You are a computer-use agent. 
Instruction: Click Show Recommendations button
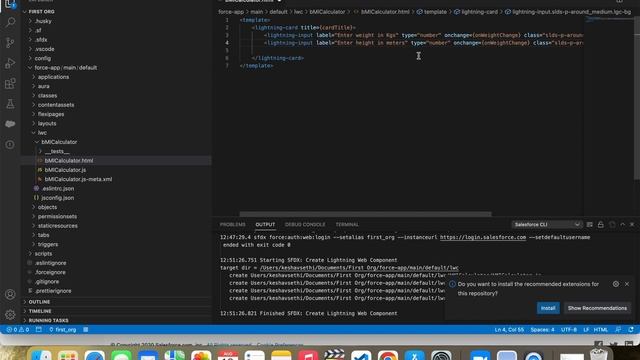(x=597, y=308)
